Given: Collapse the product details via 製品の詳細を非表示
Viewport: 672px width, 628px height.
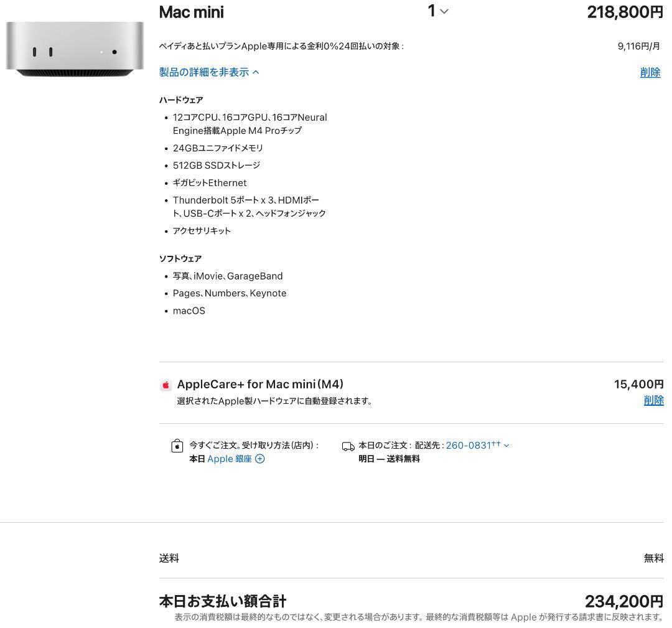Looking at the screenshot, I should pyautogui.click(x=205, y=72).
